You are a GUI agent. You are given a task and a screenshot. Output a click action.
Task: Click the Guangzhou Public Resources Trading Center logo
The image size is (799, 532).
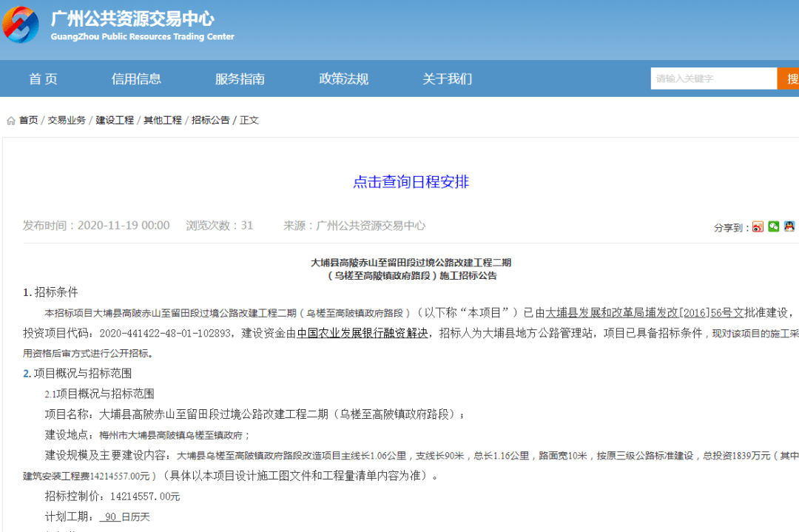click(22, 24)
